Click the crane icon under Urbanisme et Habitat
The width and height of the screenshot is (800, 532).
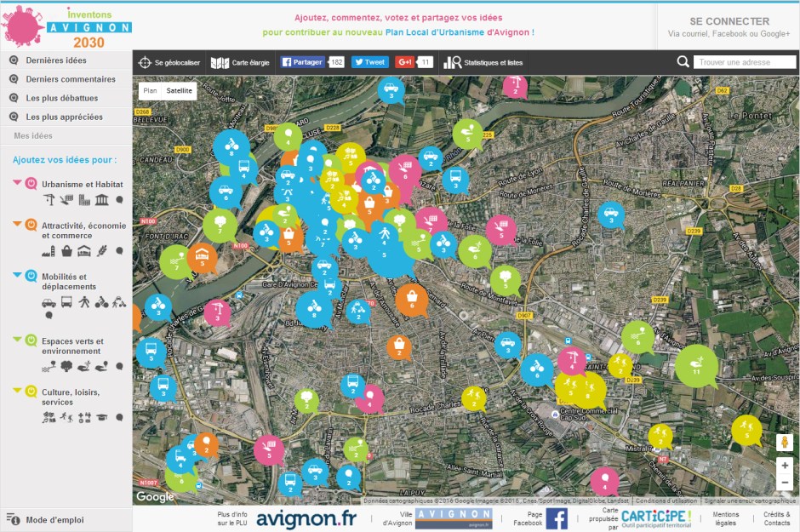[49, 199]
